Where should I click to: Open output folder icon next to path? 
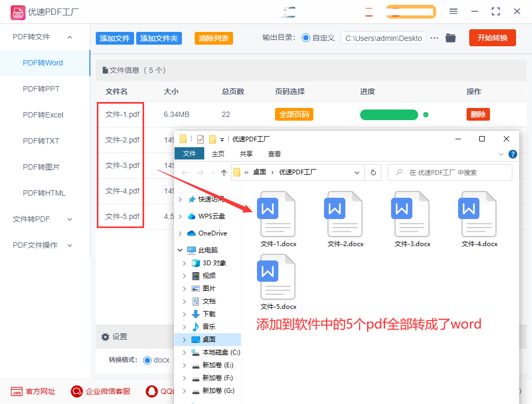point(451,38)
